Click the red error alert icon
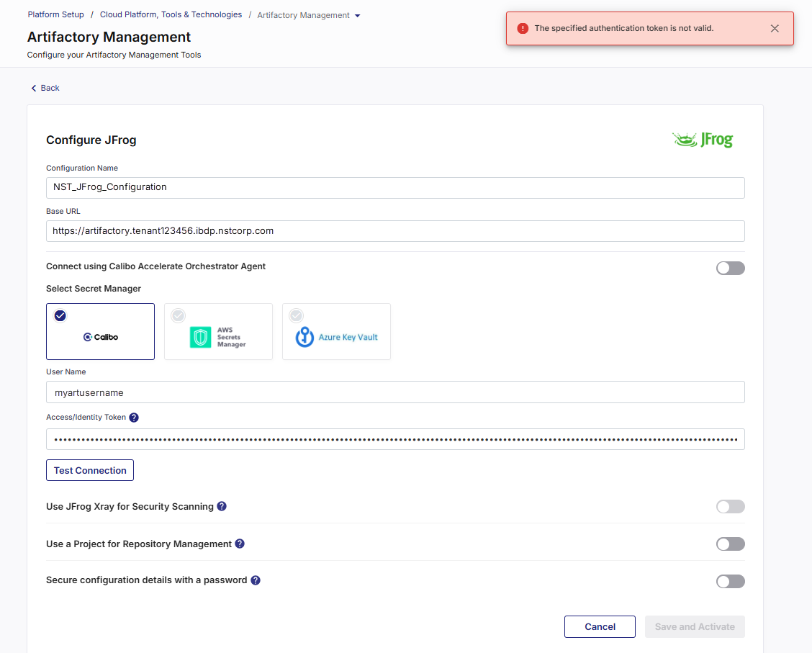This screenshot has height=653, width=812. [523, 29]
